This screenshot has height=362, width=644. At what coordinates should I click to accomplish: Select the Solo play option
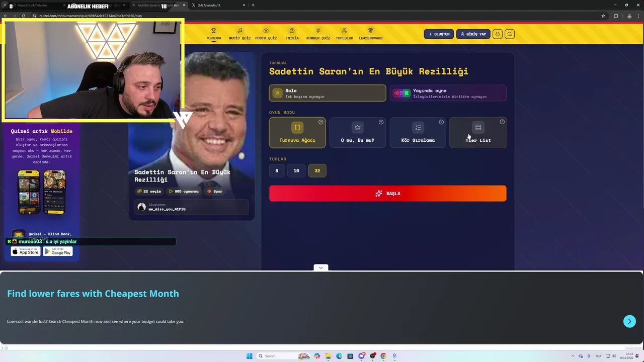pyautogui.click(x=328, y=93)
